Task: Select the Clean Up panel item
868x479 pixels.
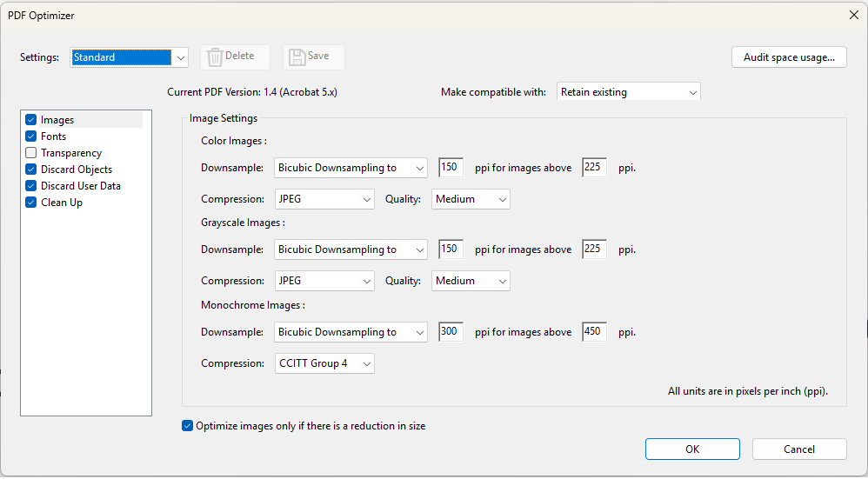Action: click(62, 203)
